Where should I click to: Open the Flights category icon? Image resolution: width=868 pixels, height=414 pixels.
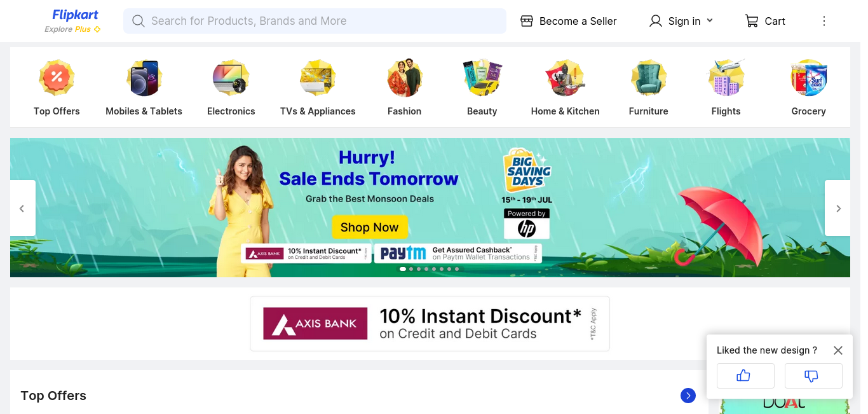pos(726,78)
